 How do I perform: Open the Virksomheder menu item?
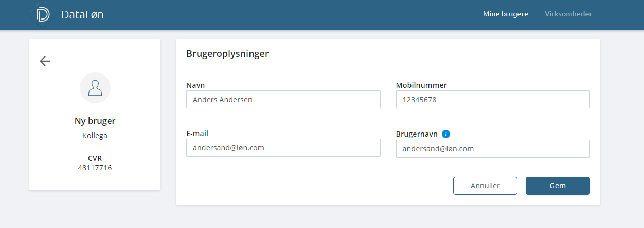click(x=568, y=14)
